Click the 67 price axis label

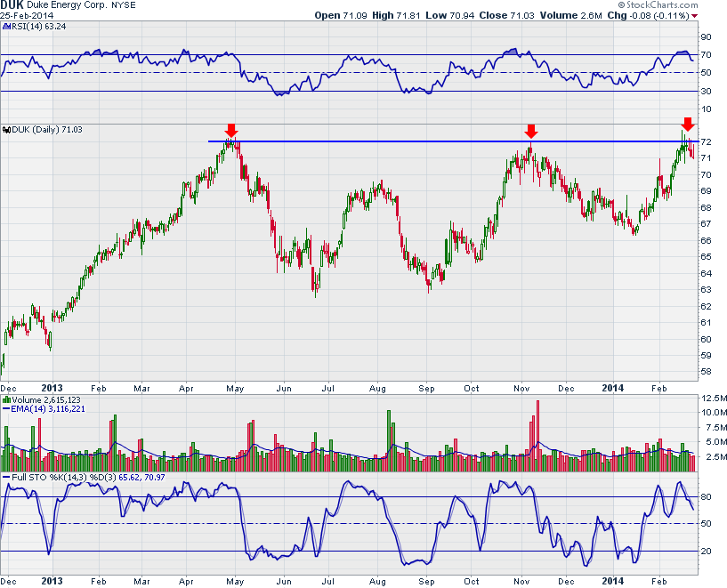tap(706, 224)
